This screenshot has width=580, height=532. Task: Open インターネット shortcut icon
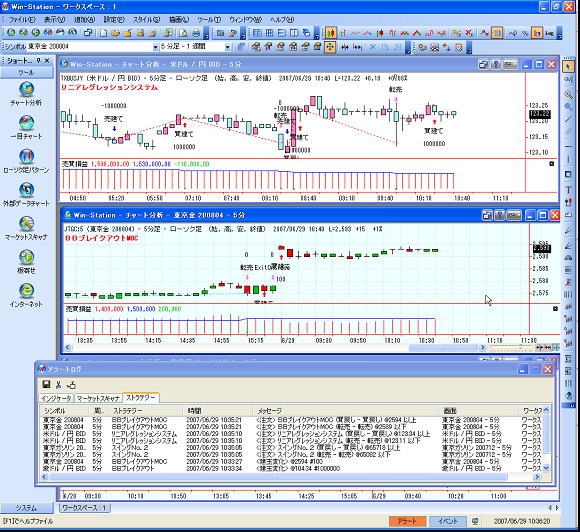[x=26, y=295]
